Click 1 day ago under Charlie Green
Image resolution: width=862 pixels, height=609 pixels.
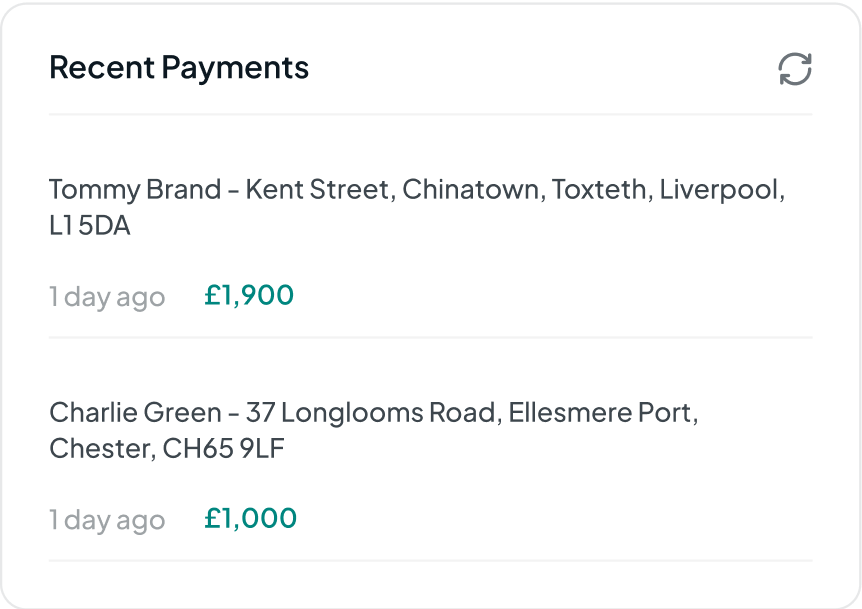(x=107, y=521)
